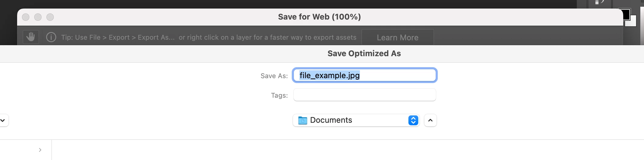This screenshot has height=160, width=644.
Task: Click into the Tags field
Action: [x=364, y=95]
